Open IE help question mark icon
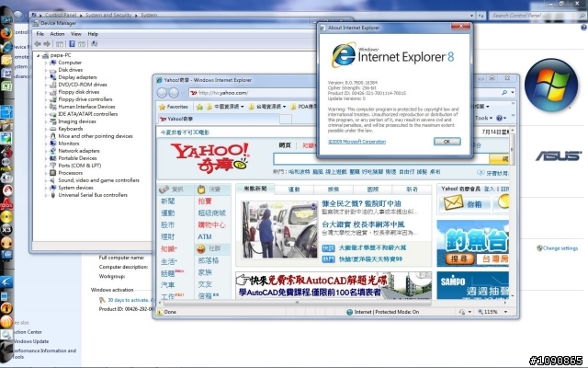The image size is (588, 368). (499, 118)
